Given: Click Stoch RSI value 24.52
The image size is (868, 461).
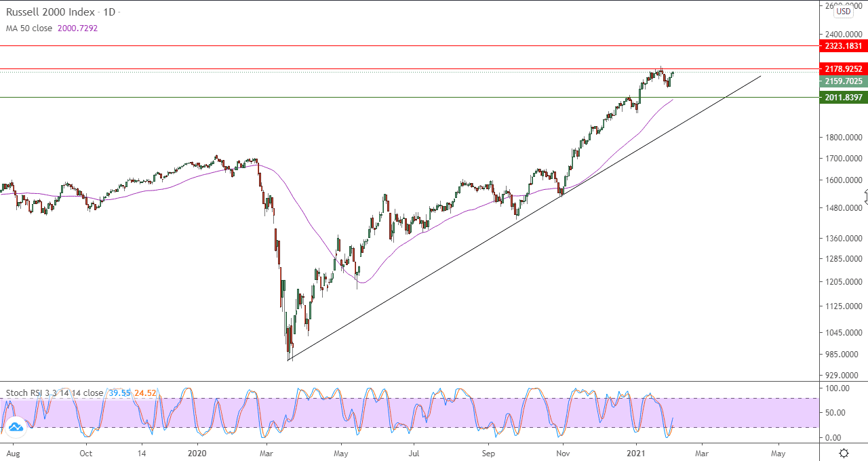Looking at the screenshot, I should click(x=145, y=393).
